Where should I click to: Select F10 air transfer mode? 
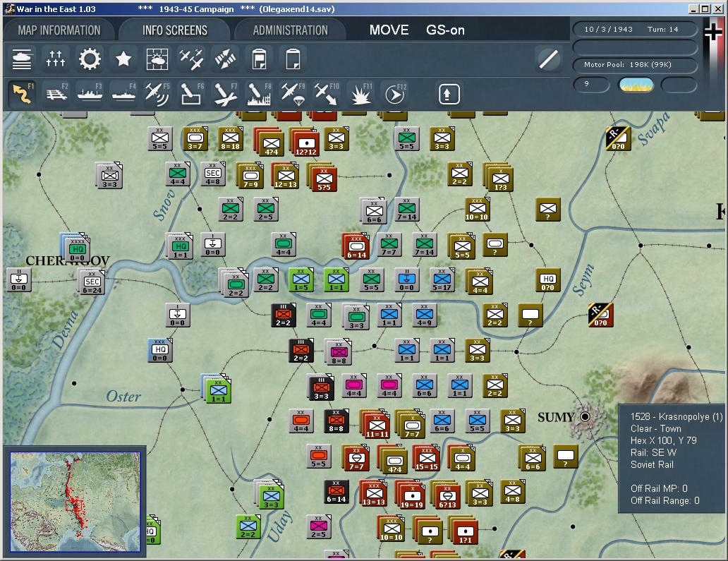click(x=327, y=93)
